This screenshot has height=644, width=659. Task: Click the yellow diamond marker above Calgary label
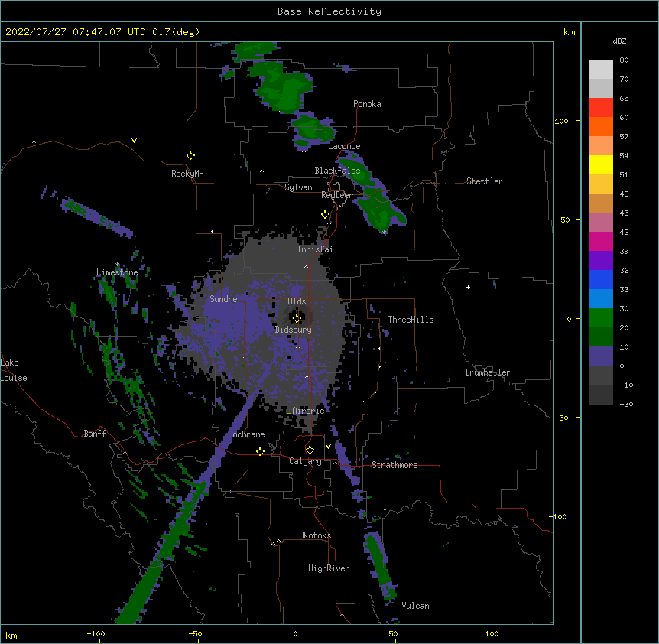click(x=310, y=450)
